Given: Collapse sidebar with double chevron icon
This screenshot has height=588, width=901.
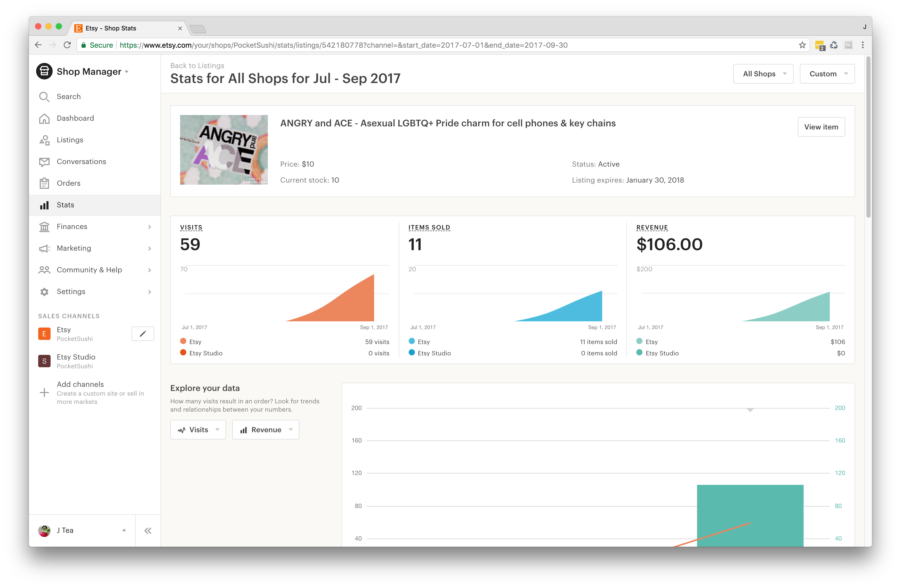Looking at the screenshot, I should click(x=148, y=530).
